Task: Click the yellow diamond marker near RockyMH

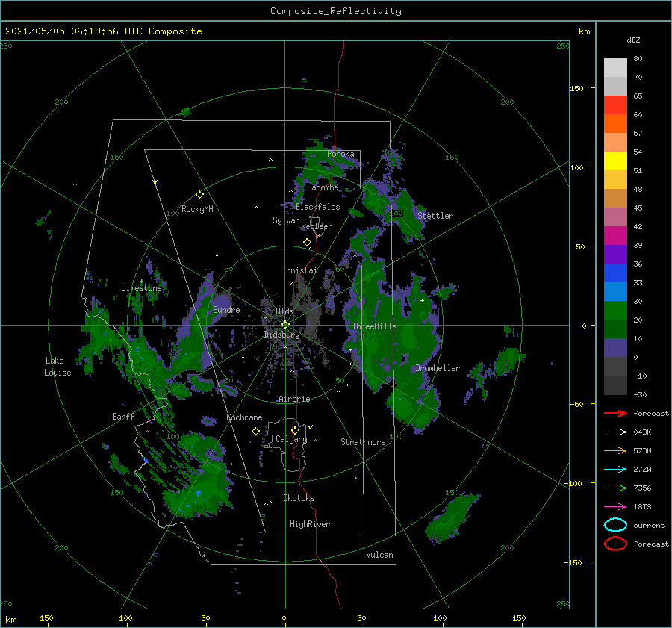Action: (x=199, y=195)
